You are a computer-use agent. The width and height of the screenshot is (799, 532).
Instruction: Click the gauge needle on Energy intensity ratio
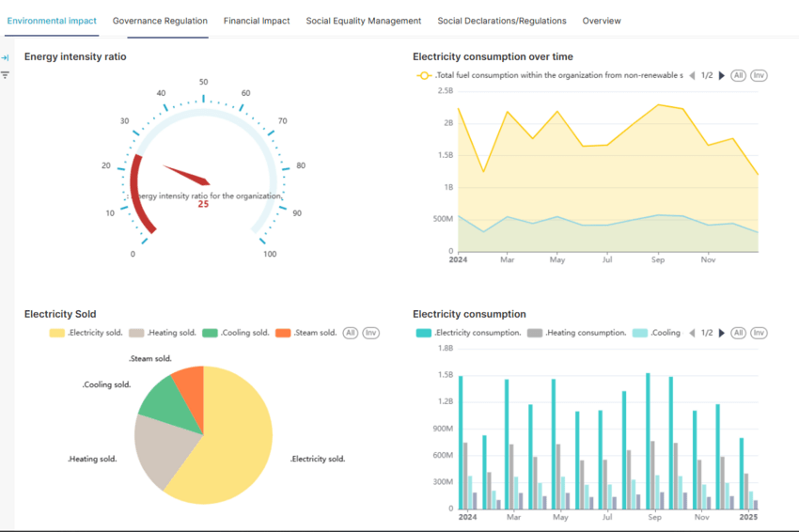click(186, 175)
